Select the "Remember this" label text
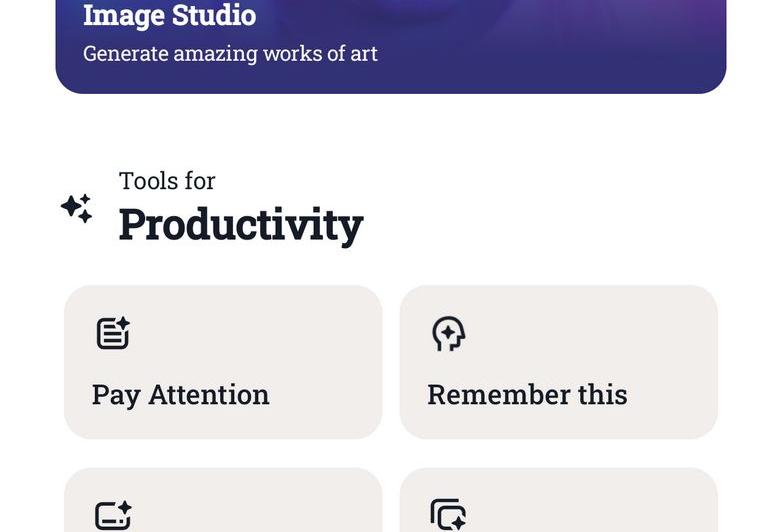This screenshot has height=532, width=782. [x=527, y=395]
